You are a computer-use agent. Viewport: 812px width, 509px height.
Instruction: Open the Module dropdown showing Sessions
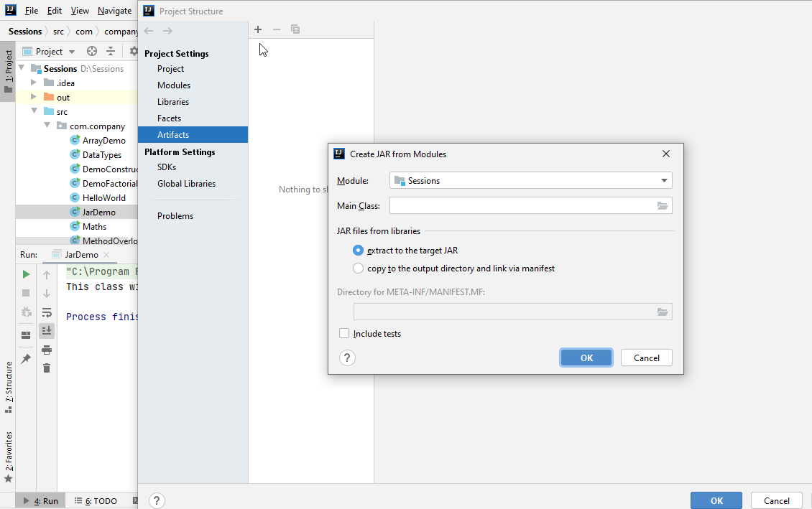point(663,180)
